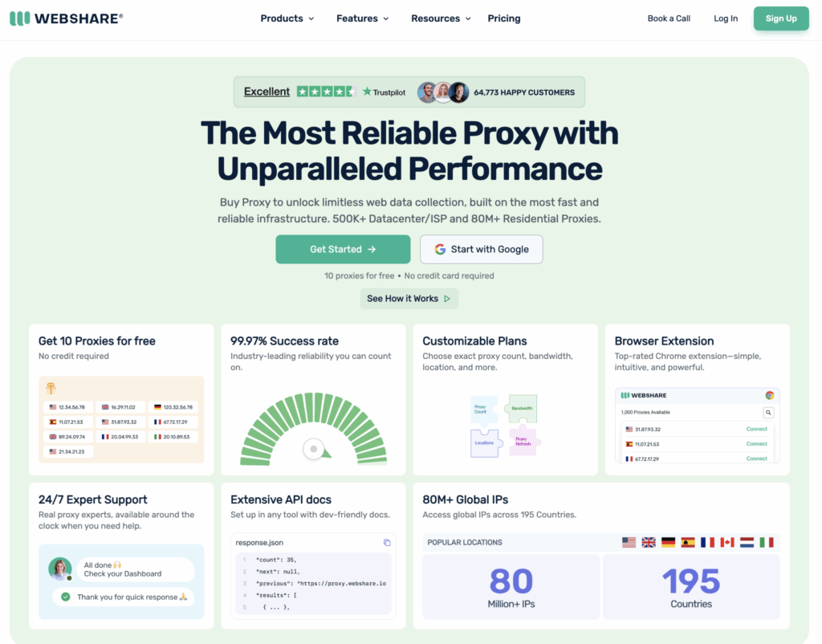Click the Google icon in Start with Google
Screen dimensions: 822x644
pyautogui.click(x=439, y=250)
